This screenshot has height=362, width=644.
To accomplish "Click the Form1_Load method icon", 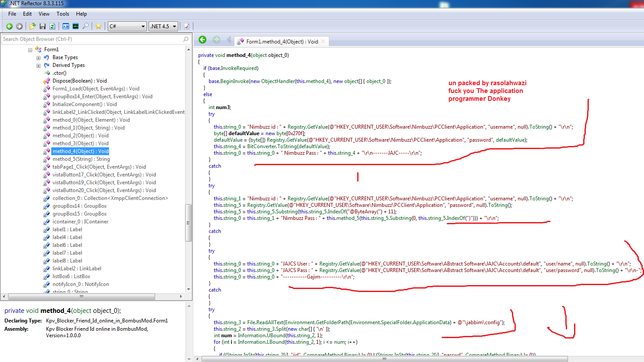I will (46, 89).
